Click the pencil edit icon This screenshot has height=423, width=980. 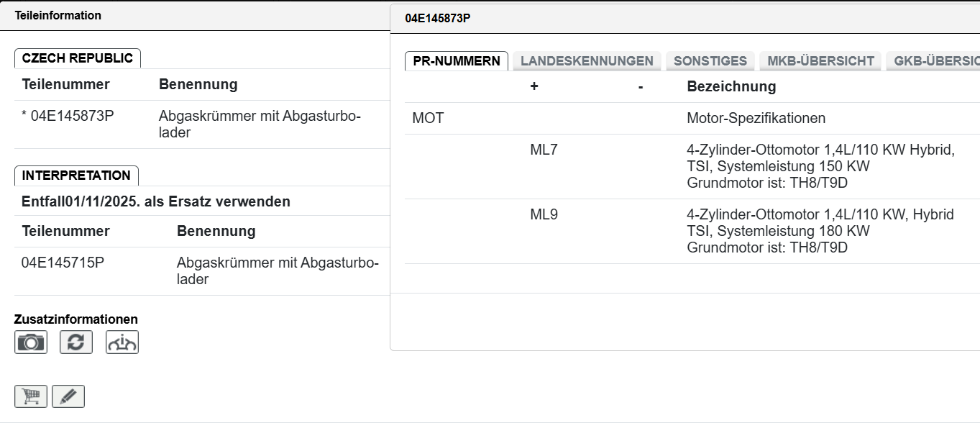pyautogui.click(x=68, y=396)
